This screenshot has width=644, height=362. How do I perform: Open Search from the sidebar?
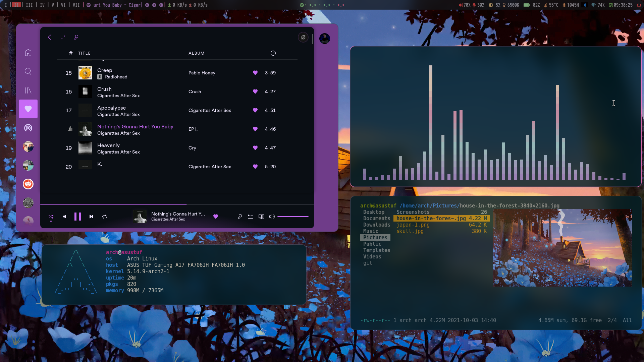coord(28,71)
